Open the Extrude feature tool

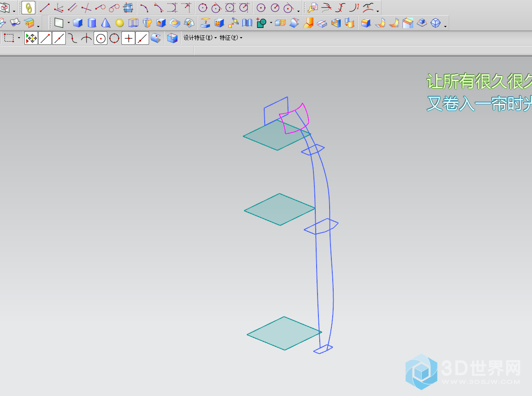133,23
